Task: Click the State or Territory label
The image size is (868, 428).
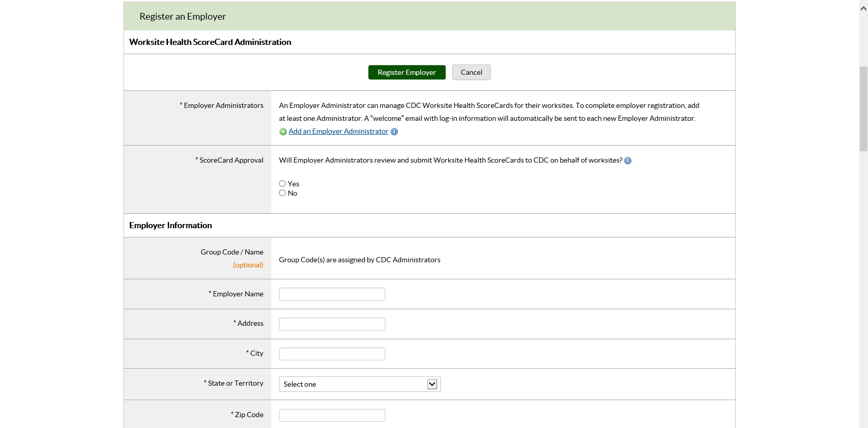Action: pos(235,383)
